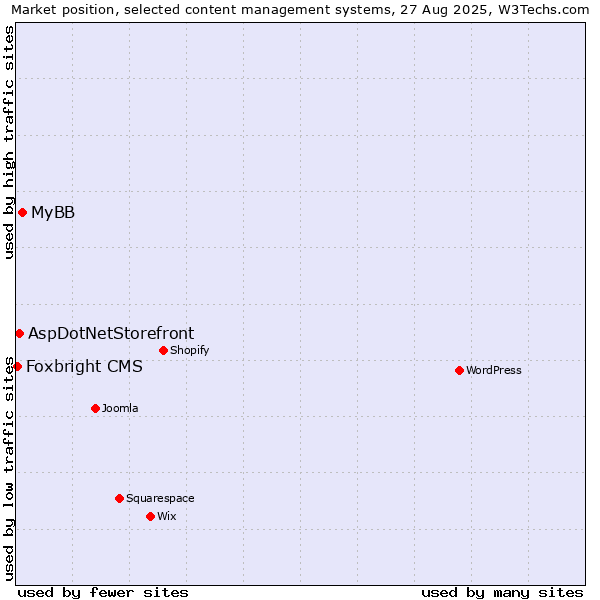Viewport: 600px width, 600px height.
Task: Select the Foxbright CMS label text
Action: pyautogui.click(x=84, y=367)
